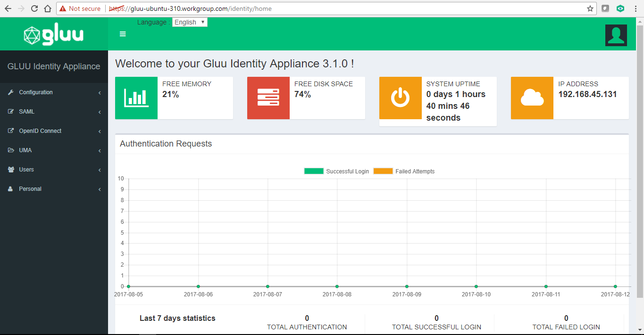Toggle Failed Attempts legend in chart
The height and width of the screenshot is (335, 644).
404,172
